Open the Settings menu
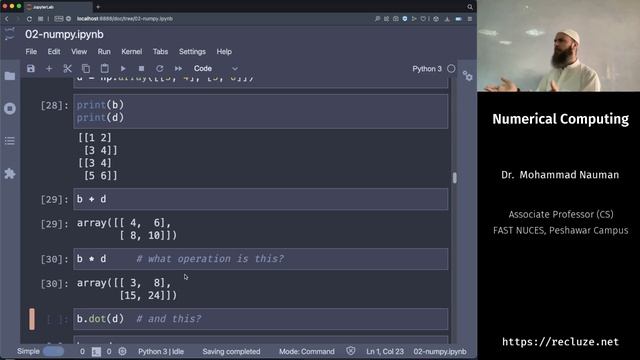640x360 pixels. tap(192, 51)
